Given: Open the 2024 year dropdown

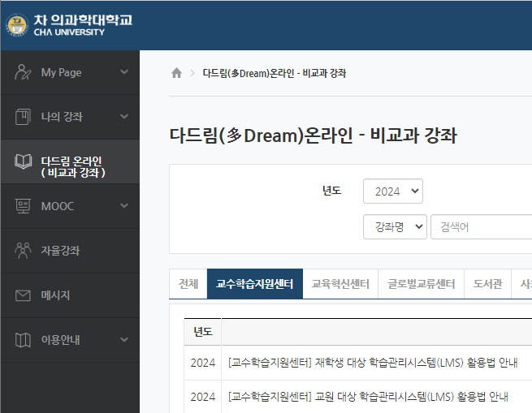Looking at the screenshot, I should (x=392, y=191).
